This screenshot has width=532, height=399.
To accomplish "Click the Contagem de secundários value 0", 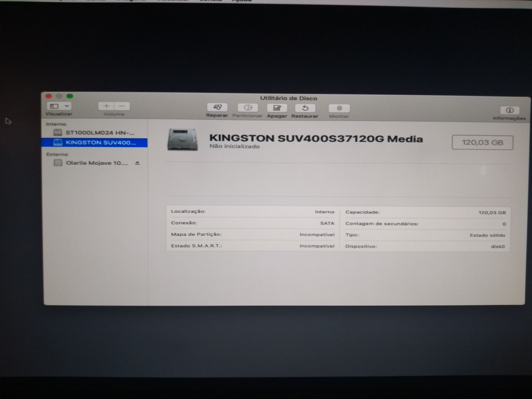I will (x=504, y=224).
